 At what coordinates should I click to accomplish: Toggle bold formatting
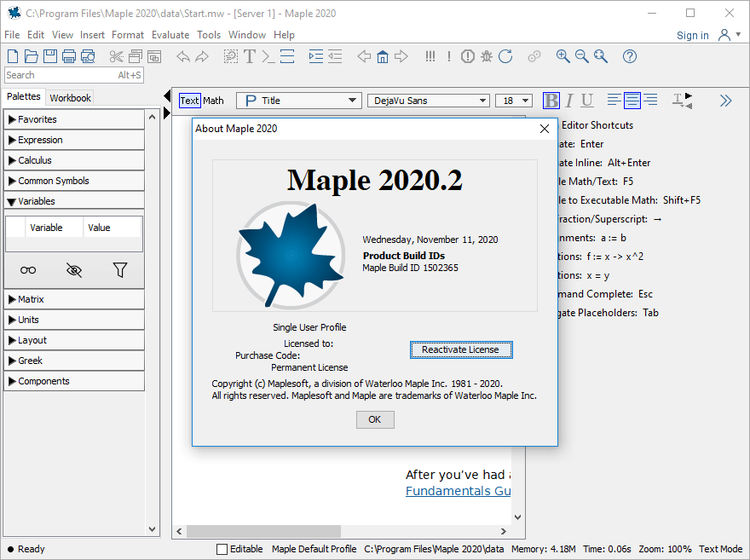[x=551, y=101]
